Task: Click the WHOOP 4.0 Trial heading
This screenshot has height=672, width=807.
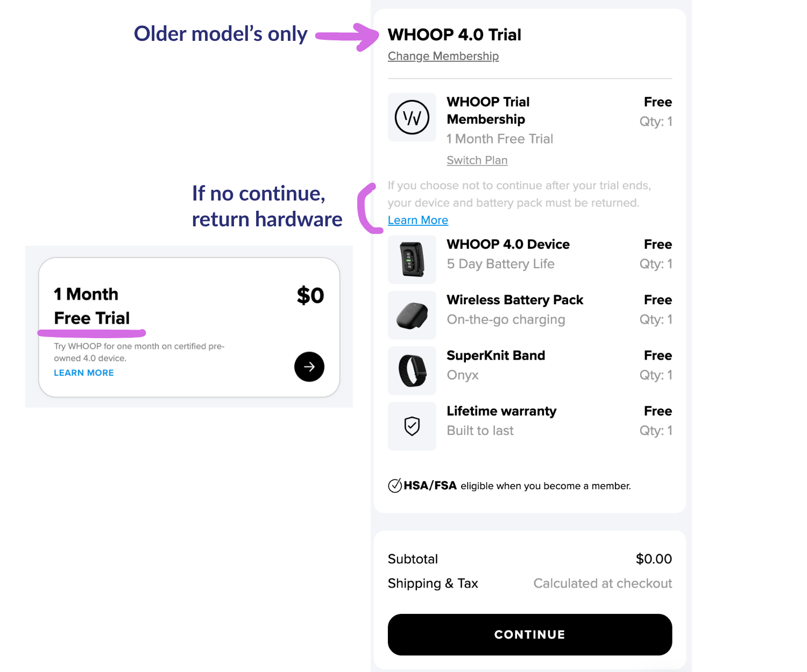Action: click(x=455, y=34)
